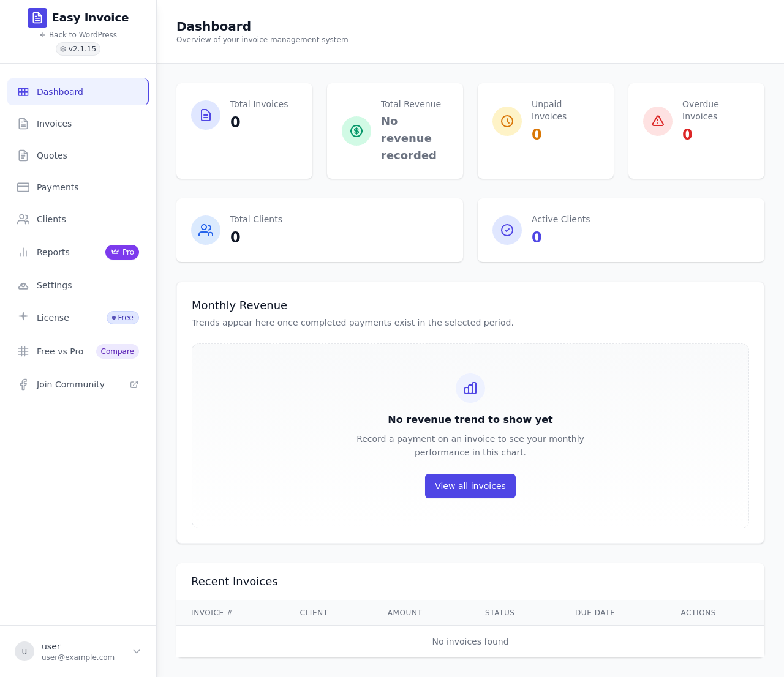Click the Settings icon in sidebar
Viewport: 784px width, 677px height.
coord(23,285)
